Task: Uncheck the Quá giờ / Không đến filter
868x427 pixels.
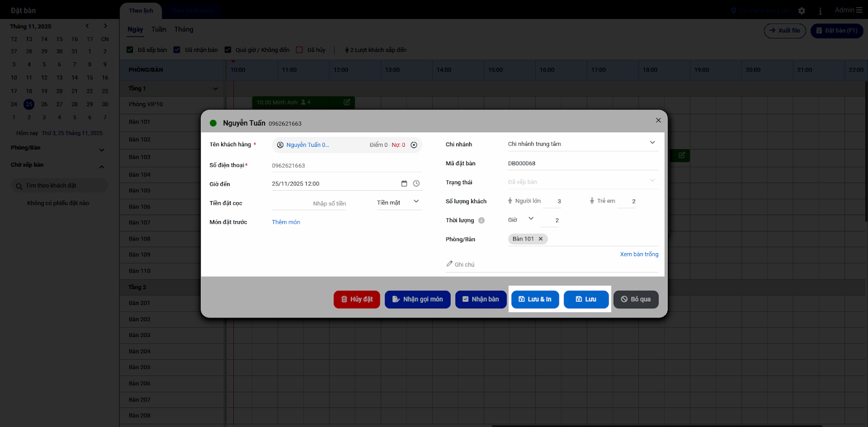Action: coord(228,50)
